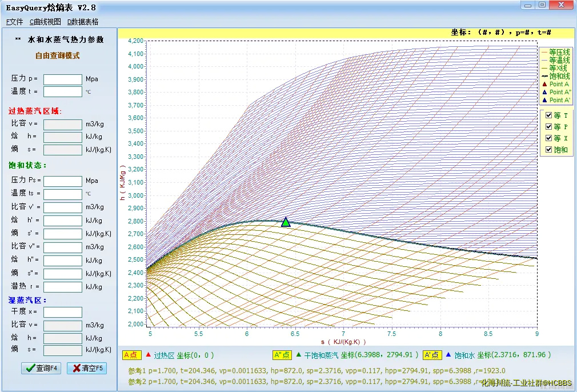Viewport: 577px width, 392px height.
Task: Toggle the 等 X checkbox
Action: (548, 138)
